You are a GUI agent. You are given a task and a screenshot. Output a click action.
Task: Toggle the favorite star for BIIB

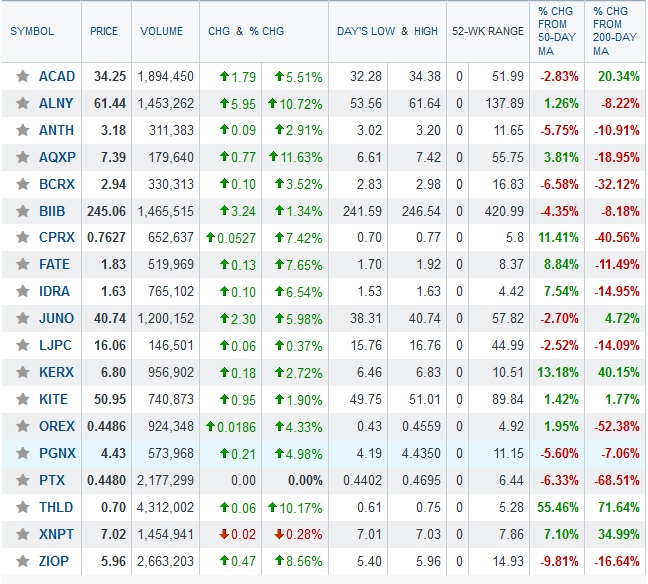23,211
